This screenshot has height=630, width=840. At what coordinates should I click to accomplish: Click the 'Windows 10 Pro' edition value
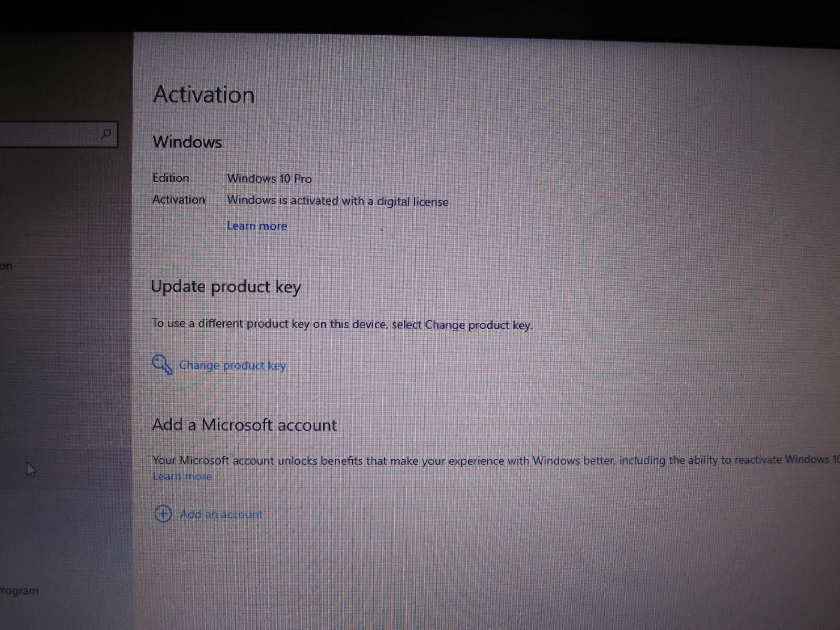pos(269,178)
